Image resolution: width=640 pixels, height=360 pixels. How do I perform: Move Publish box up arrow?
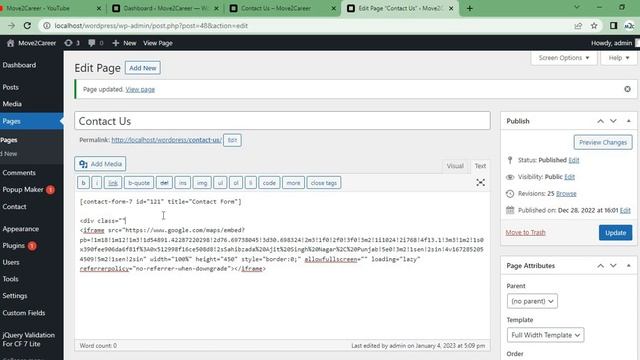[x=600, y=121]
